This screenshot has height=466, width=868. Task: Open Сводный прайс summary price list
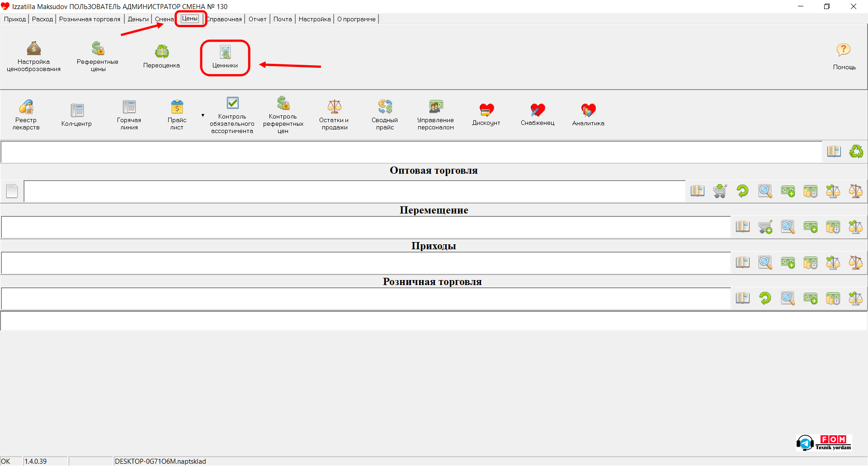[x=385, y=115]
